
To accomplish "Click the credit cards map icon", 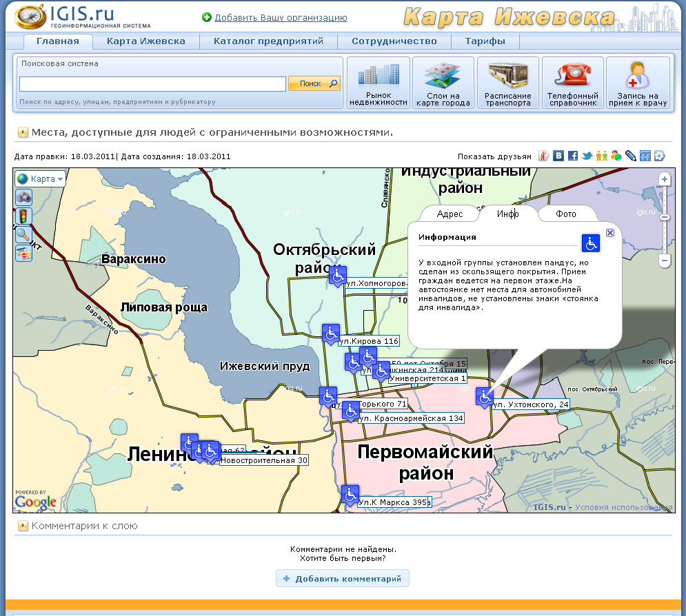I will (23, 253).
